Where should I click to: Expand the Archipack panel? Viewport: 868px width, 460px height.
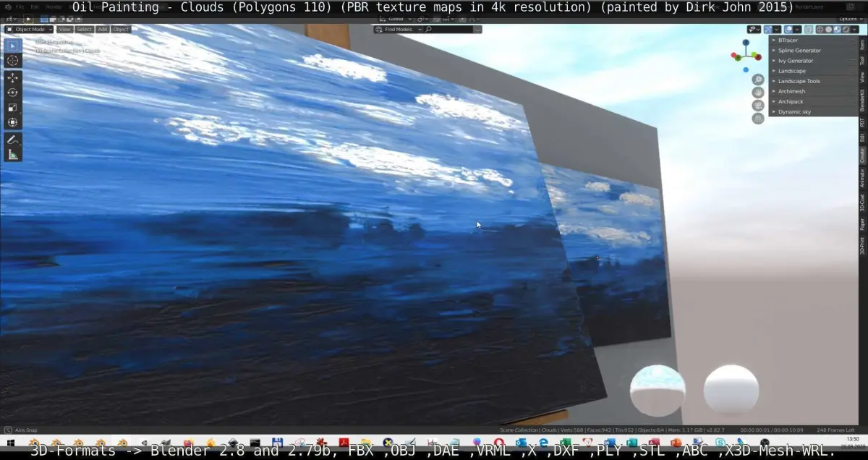pyautogui.click(x=813, y=101)
